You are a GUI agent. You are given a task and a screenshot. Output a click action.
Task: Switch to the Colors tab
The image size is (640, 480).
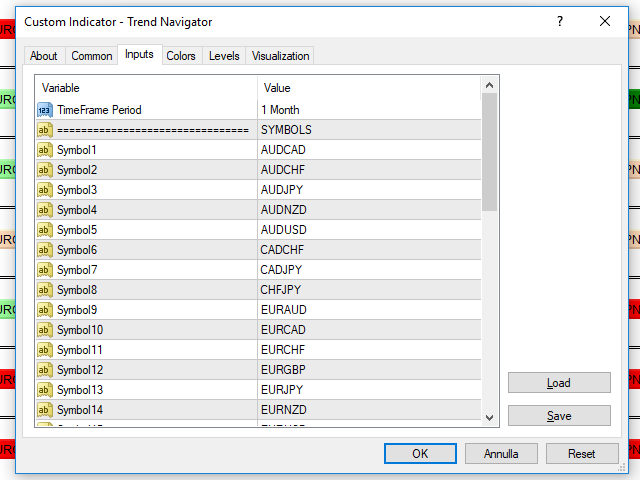[181, 56]
